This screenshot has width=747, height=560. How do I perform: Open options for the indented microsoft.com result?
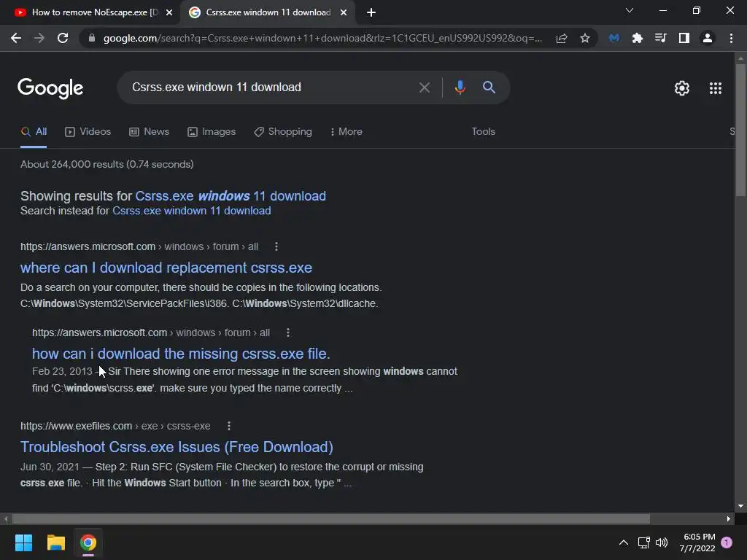coord(287,332)
